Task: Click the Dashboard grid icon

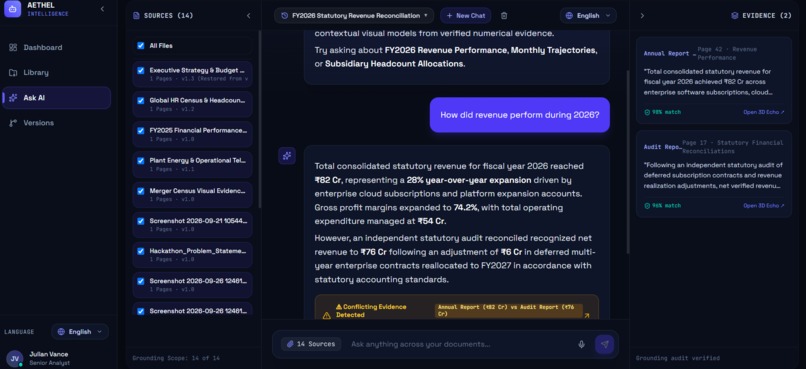Action: (13, 47)
